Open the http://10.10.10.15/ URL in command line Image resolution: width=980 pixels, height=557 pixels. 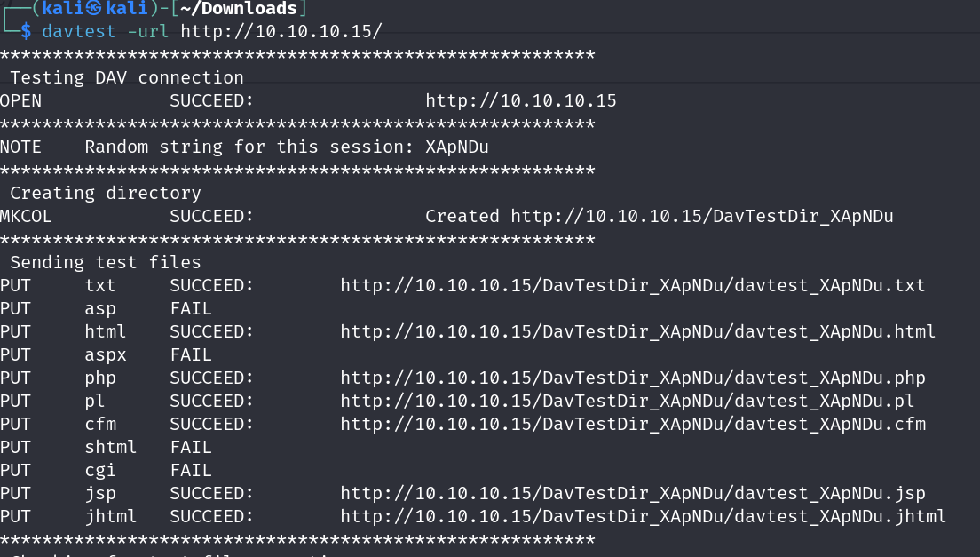pyautogui.click(x=281, y=31)
